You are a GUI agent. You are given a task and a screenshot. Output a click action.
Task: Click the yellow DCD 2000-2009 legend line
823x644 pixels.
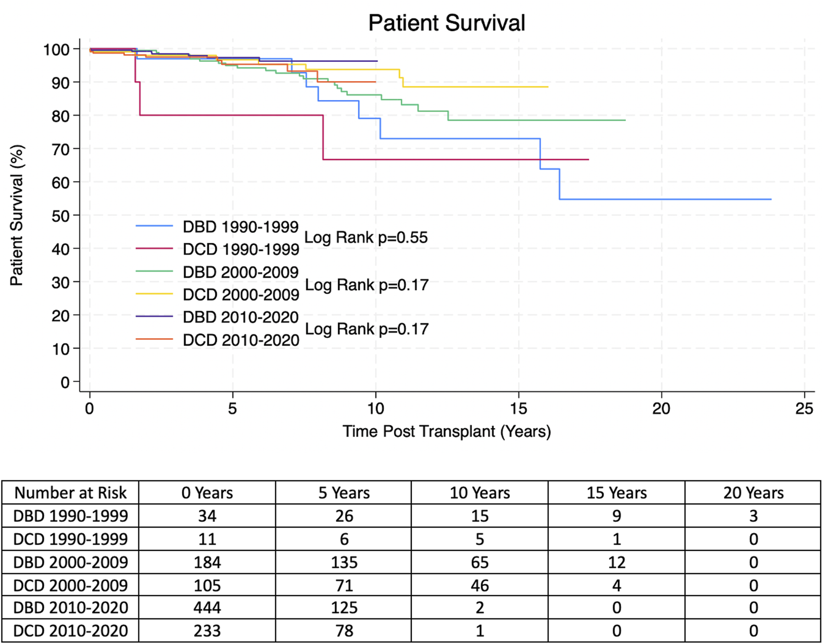154,294
